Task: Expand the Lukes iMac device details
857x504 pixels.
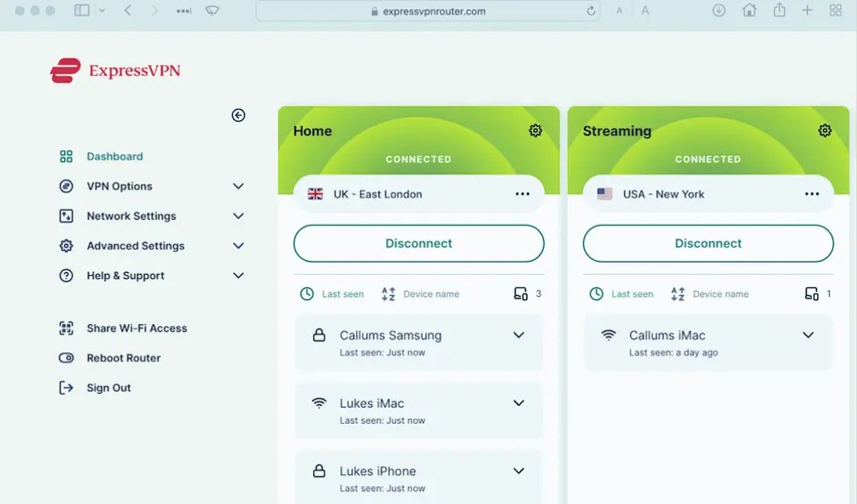Action: coord(519,403)
